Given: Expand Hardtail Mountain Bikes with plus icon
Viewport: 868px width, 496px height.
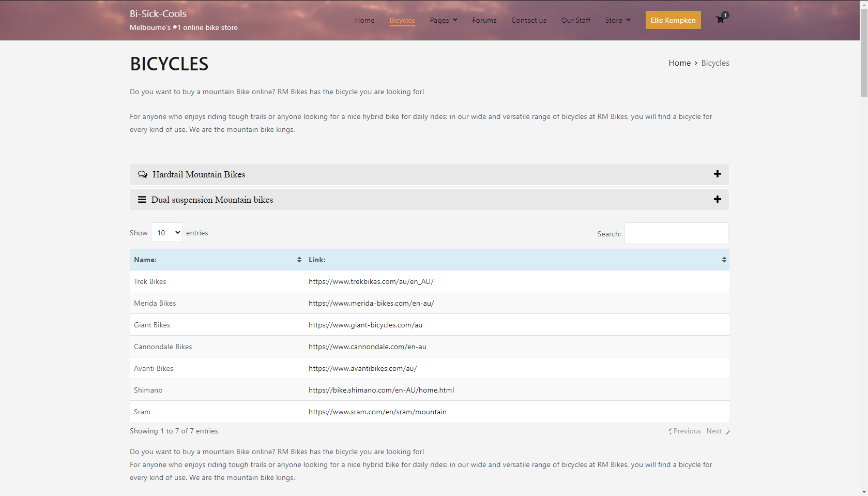Looking at the screenshot, I should [x=718, y=174].
